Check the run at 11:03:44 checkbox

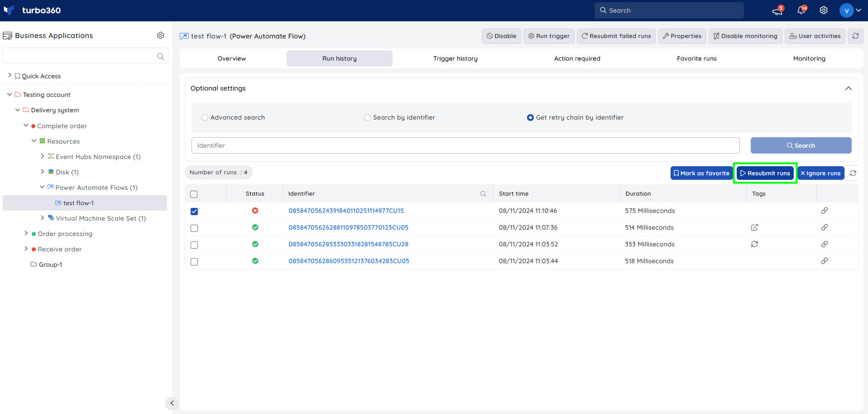(194, 262)
